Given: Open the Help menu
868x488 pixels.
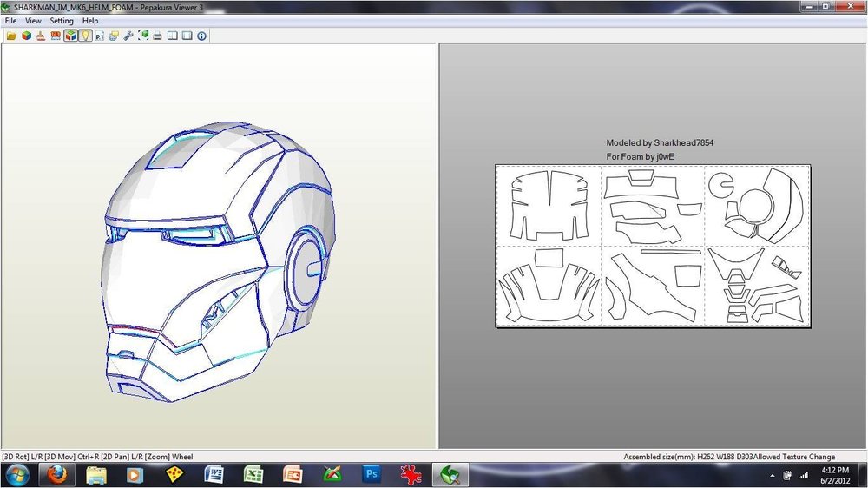Looking at the screenshot, I should 90,21.
